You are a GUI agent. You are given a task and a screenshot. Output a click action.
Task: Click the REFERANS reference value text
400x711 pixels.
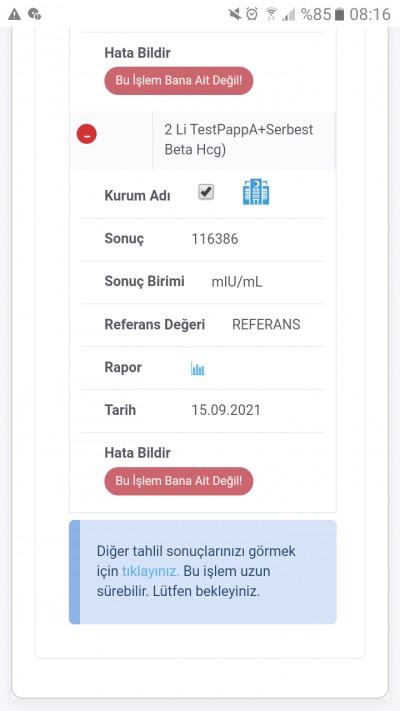[x=266, y=325]
